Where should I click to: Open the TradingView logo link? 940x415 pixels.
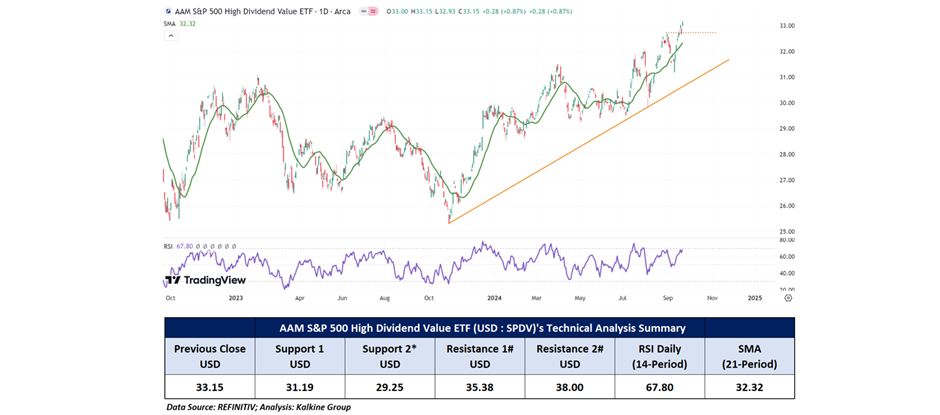[205, 280]
